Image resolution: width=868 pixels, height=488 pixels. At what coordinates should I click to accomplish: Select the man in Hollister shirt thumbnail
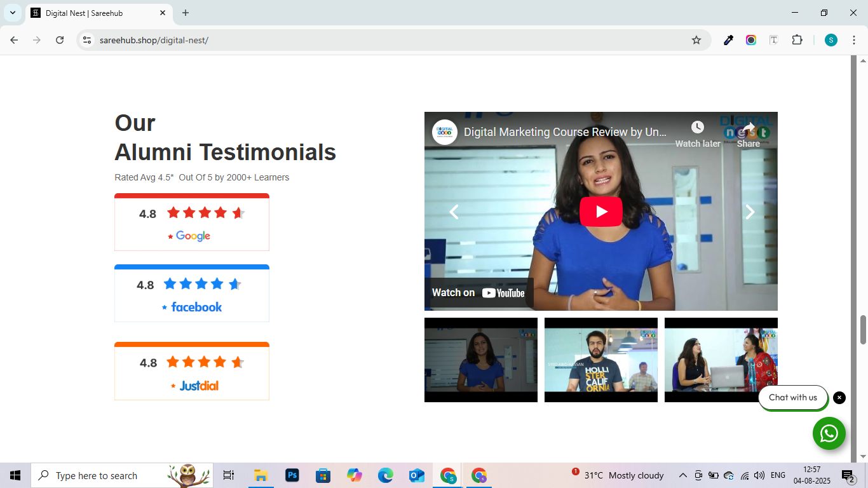(600, 360)
